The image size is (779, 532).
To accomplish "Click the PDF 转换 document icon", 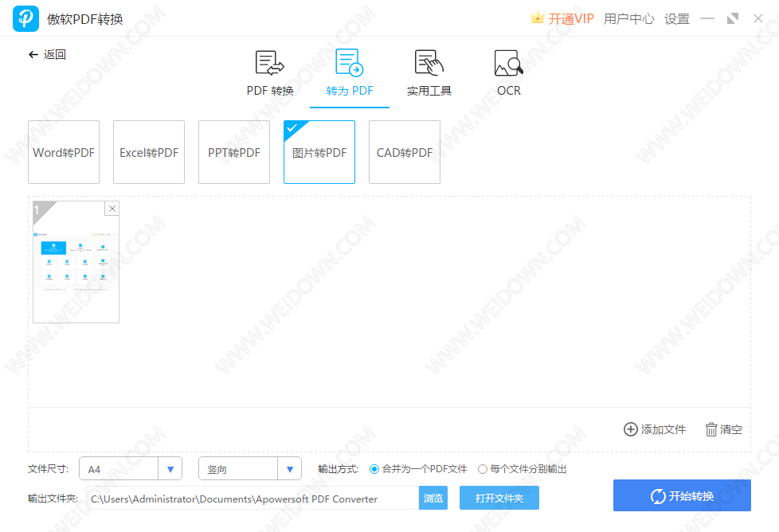I will (x=270, y=63).
